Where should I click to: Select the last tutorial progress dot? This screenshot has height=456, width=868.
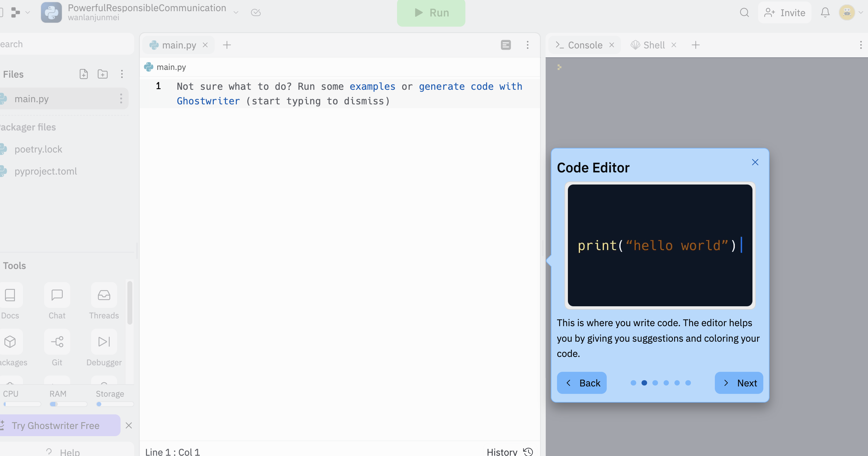coord(688,383)
